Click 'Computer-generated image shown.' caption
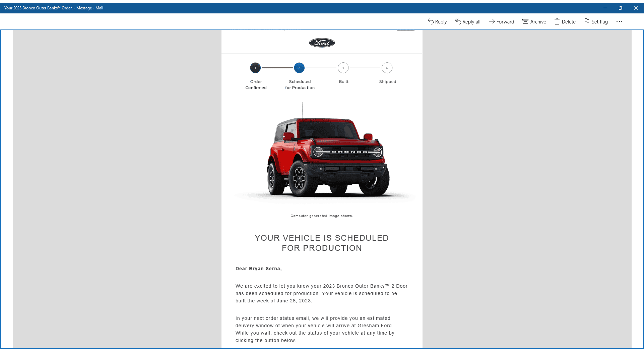This screenshot has width=644, height=349. (322, 216)
